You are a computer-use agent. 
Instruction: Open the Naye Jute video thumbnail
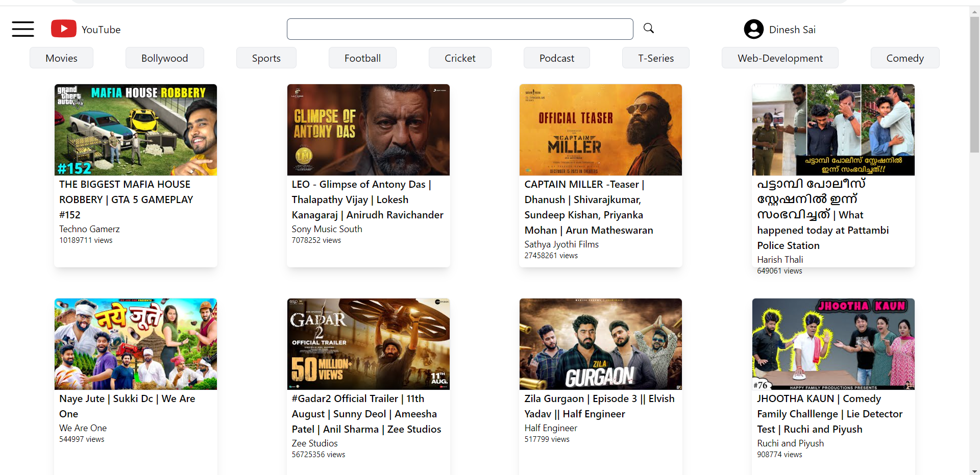[136, 344]
